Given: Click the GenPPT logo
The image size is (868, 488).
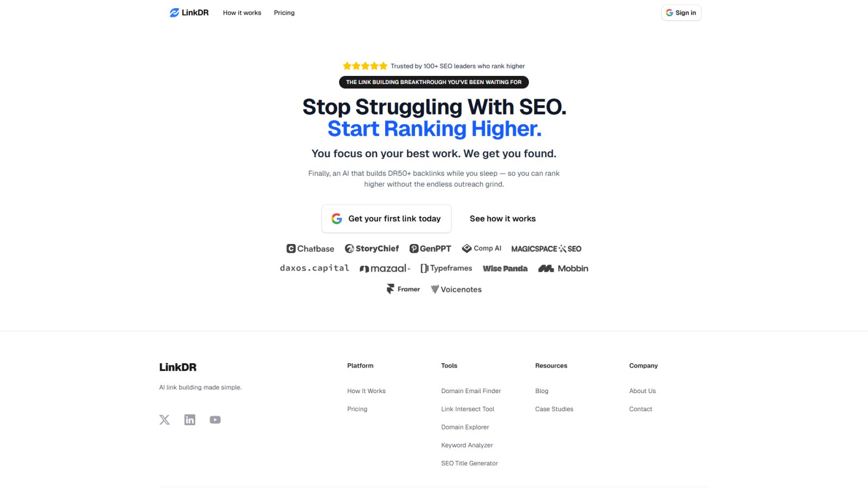Looking at the screenshot, I should (x=430, y=248).
